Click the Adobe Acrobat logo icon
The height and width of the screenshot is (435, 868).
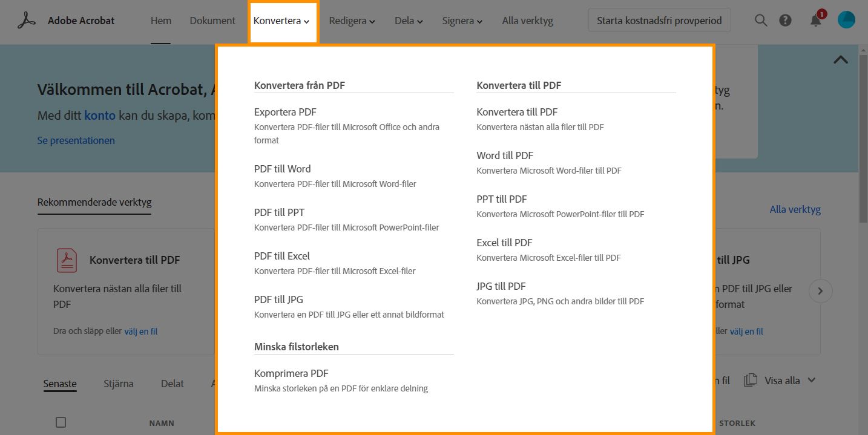click(x=27, y=21)
